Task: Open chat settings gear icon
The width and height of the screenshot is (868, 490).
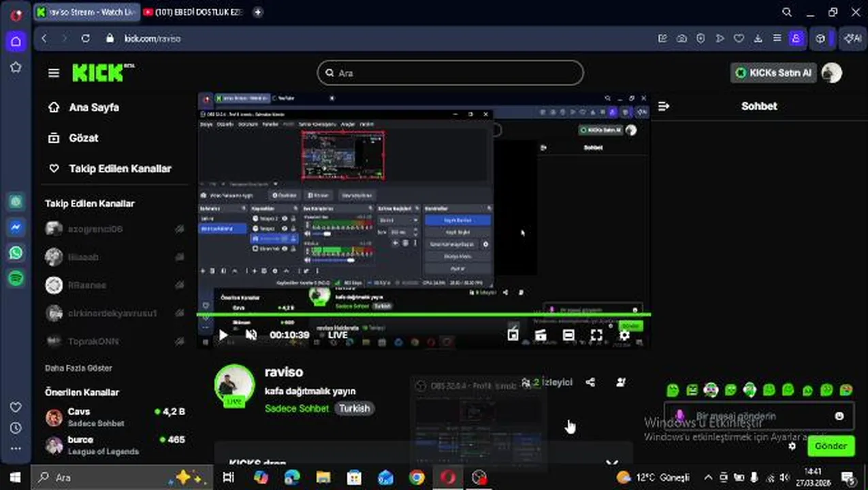Action: (792, 446)
